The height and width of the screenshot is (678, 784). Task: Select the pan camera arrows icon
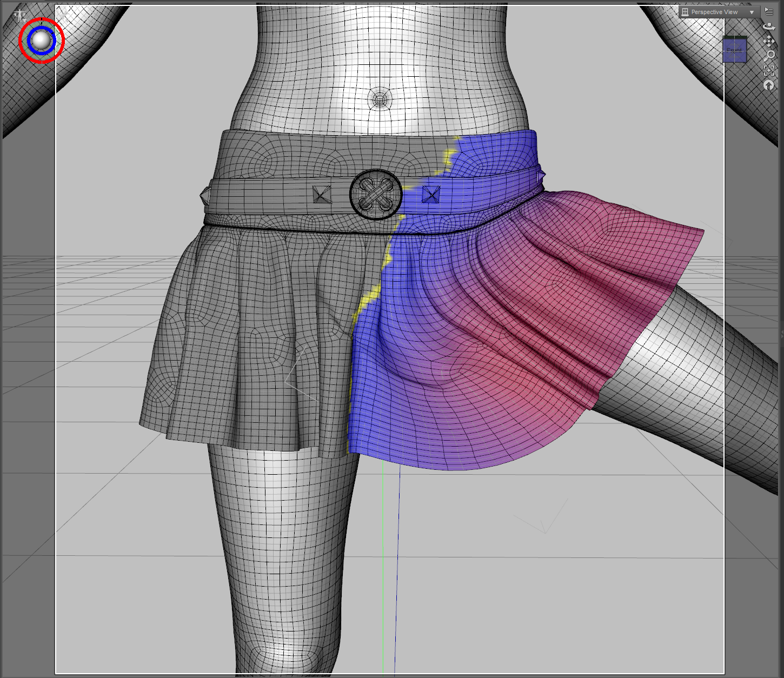pos(769,41)
